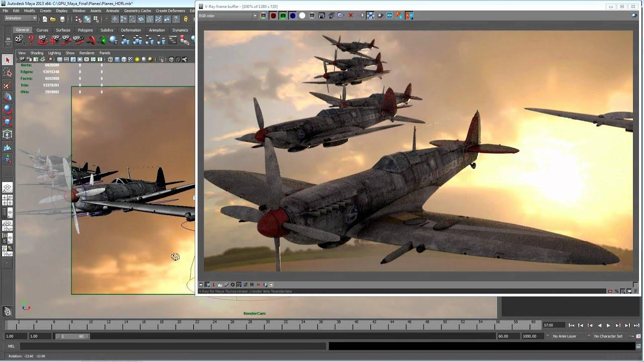Open the load image folder in frame buffer

(341, 16)
